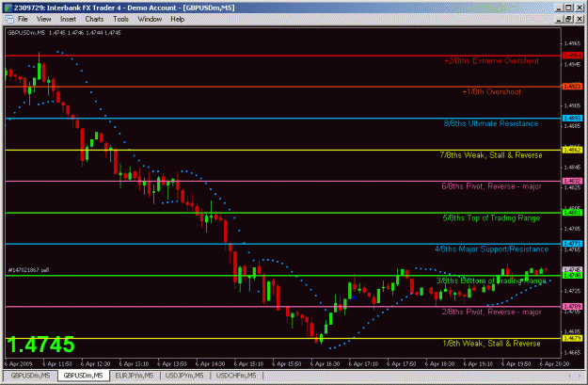Click the large green 1.4745 price display

tap(40, 345)
